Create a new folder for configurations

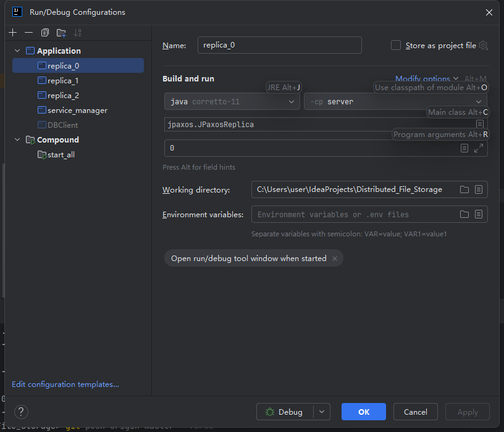(x=61, y=33)
